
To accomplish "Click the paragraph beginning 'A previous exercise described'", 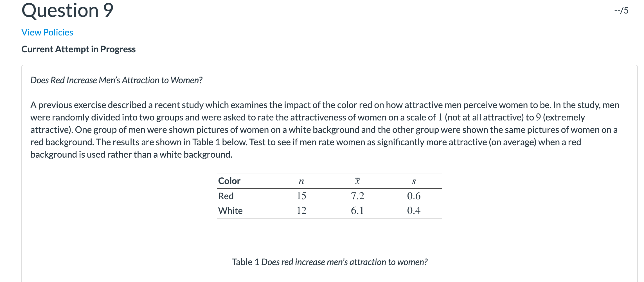I will (x=325, y=130).
